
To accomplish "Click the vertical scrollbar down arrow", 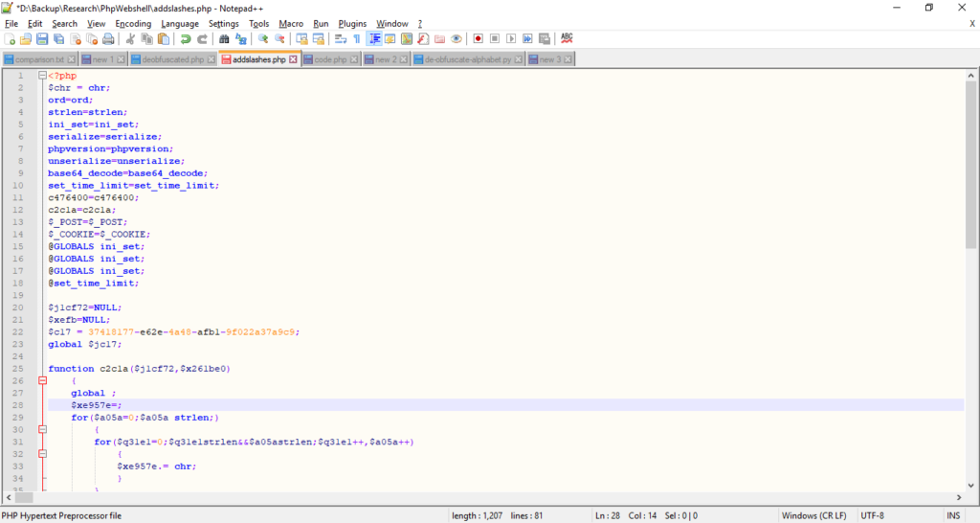I will click(970, 486).
